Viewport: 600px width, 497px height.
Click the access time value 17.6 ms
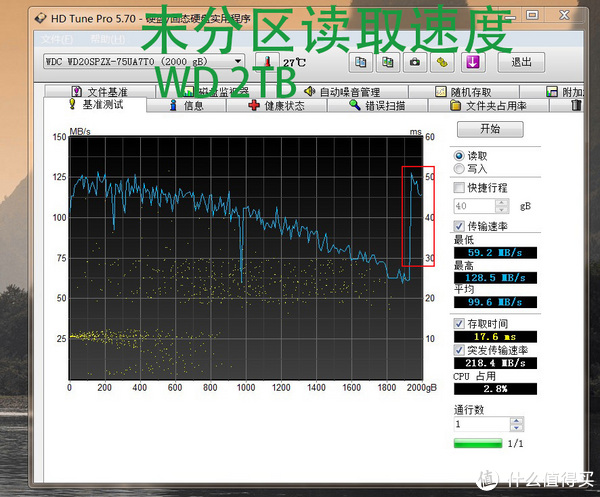point(495,337)
